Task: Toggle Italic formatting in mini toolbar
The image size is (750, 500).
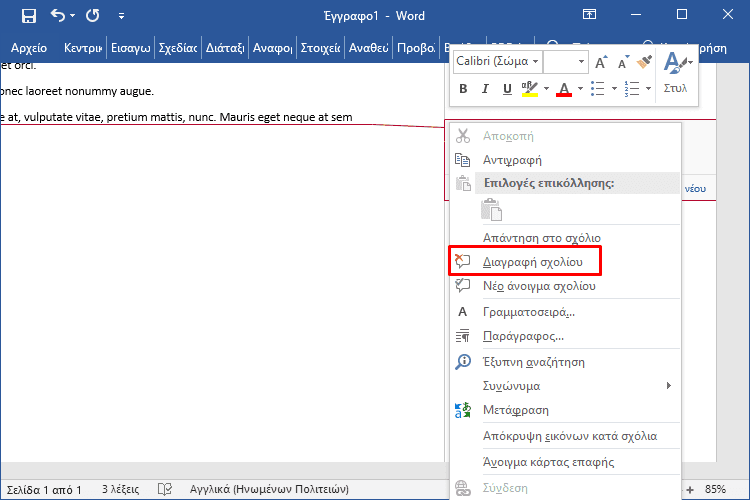Action: pyautogui.click(x=485, y=89)
